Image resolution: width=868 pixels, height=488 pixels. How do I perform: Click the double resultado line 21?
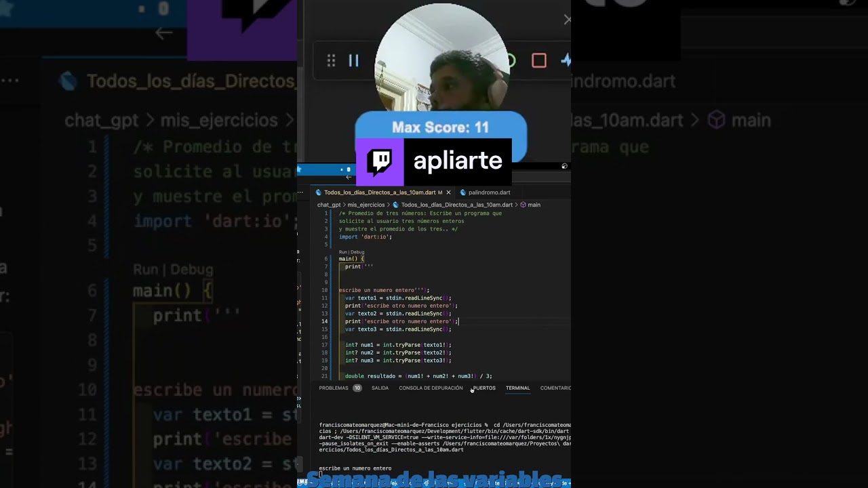[x=418, y=376]
